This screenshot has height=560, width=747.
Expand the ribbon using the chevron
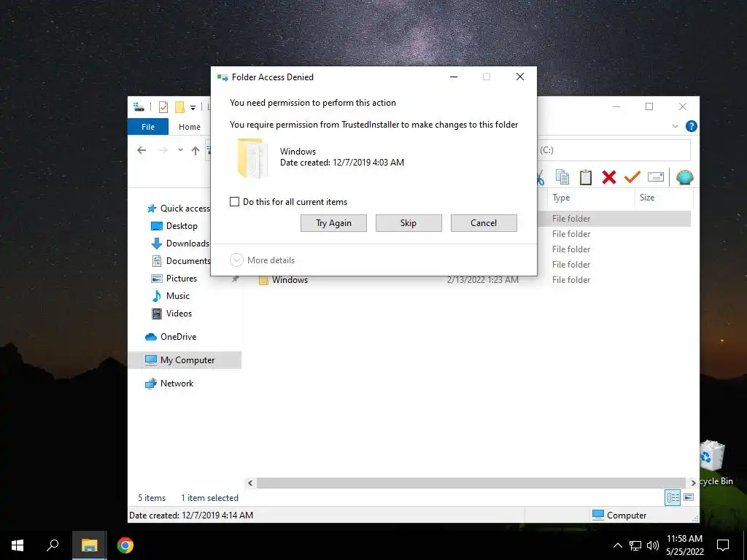pos(675,126)
